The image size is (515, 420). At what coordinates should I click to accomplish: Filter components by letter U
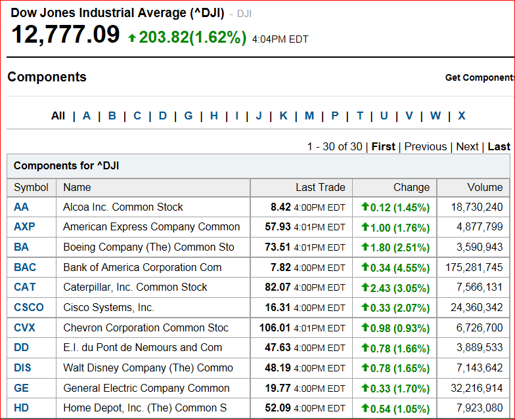coord(384,115)
